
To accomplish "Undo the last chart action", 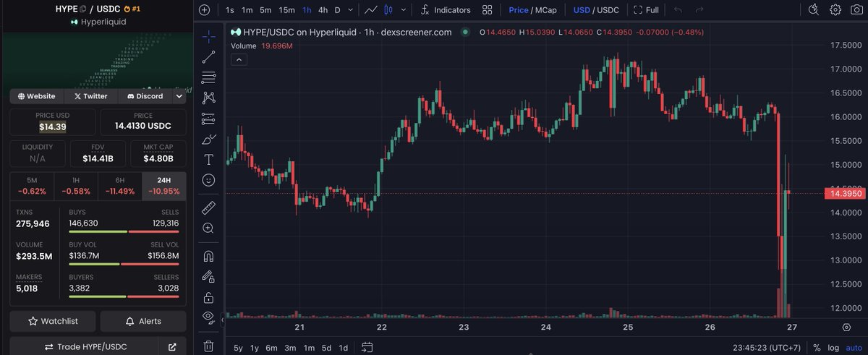I will [x=678, y=10].
